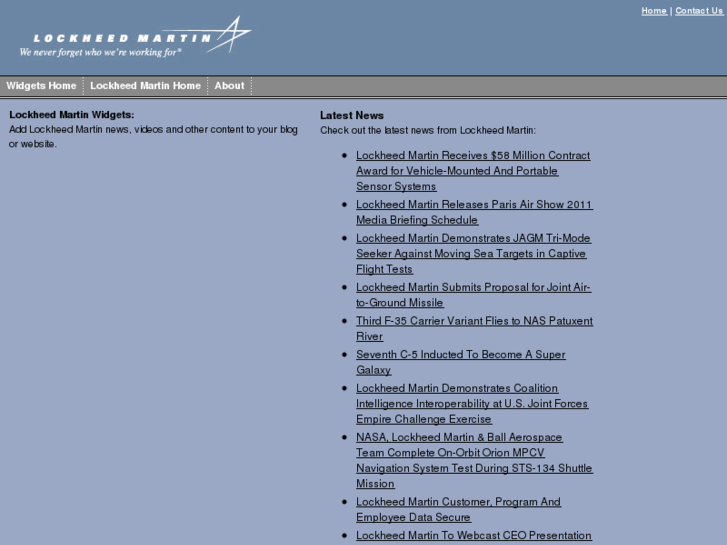Click the 'Add Lockheed Martin news, videos' description
727x545 pixels.
tap(153, 136)
